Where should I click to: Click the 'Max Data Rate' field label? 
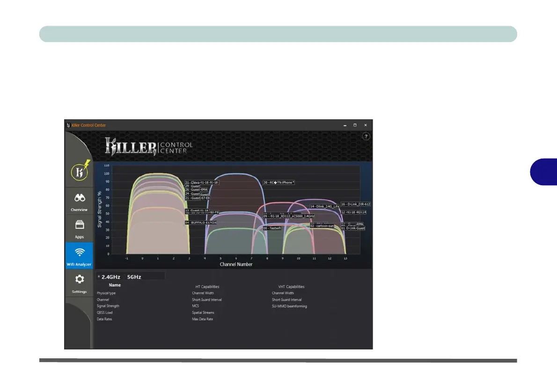(203, 319)
